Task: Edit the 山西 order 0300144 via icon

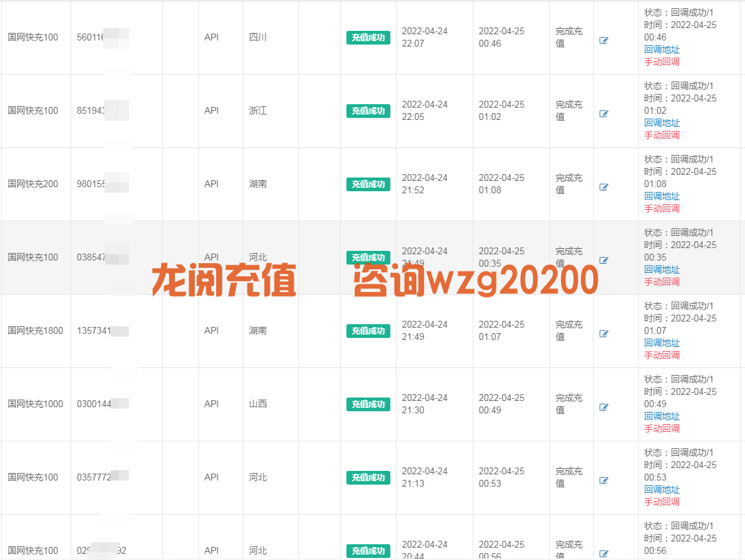Action: click(x=604, y=407)
